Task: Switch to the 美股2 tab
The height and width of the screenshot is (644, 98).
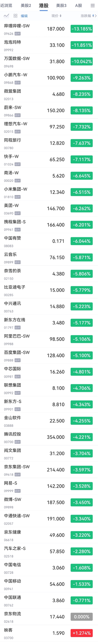Action: click(26, 5)
